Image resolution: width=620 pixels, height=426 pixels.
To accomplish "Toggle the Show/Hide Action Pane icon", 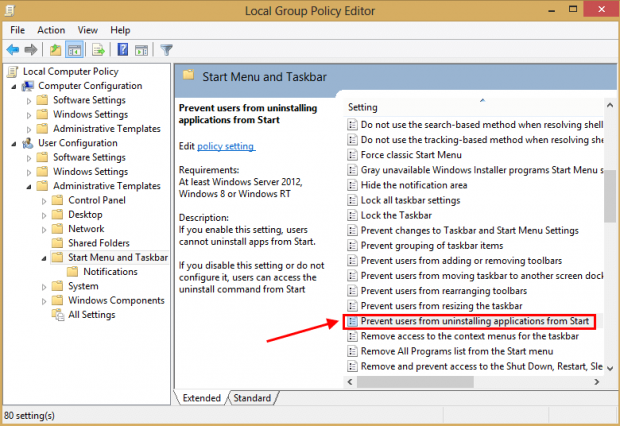I will (141, 50).
